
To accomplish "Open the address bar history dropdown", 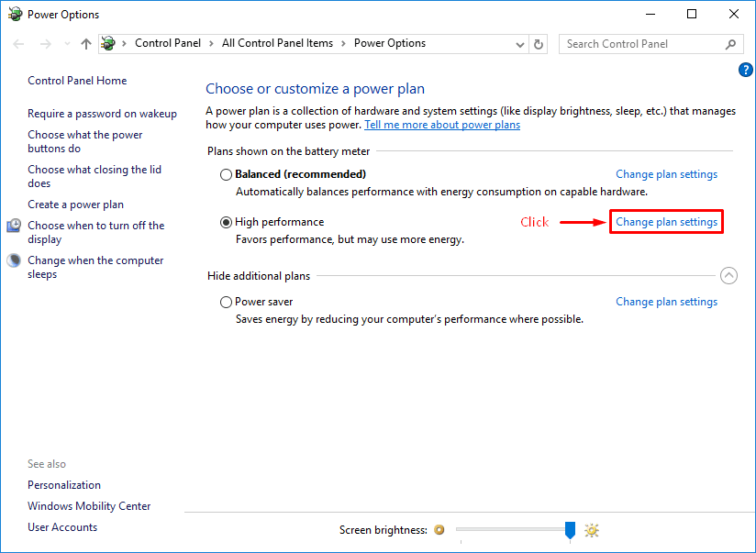I will 520,44.
